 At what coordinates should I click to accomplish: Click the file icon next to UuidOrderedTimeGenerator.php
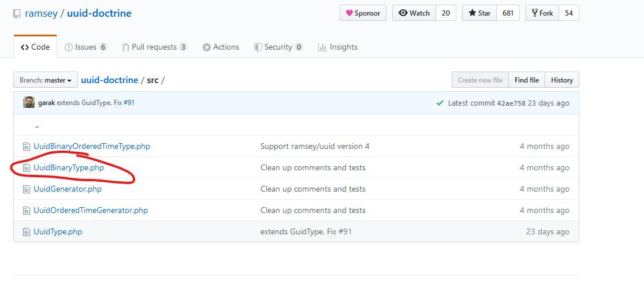point(27,211)
